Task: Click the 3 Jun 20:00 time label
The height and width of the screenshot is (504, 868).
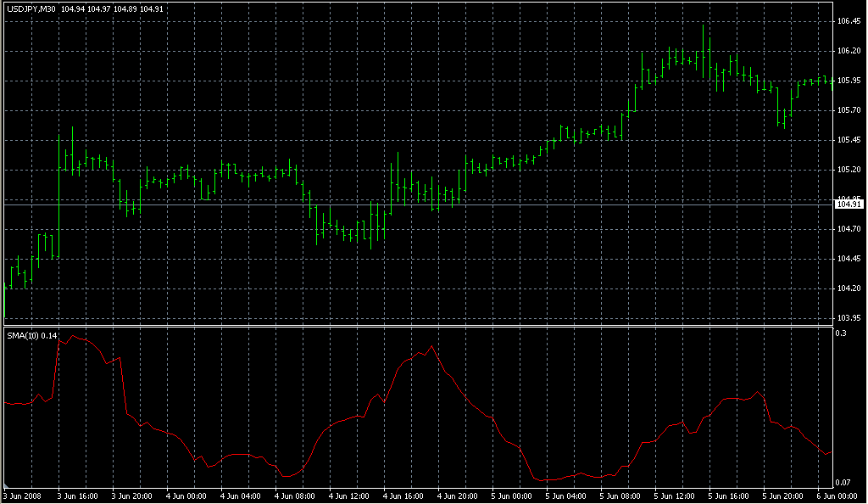Action: click(x=131, y=496)
